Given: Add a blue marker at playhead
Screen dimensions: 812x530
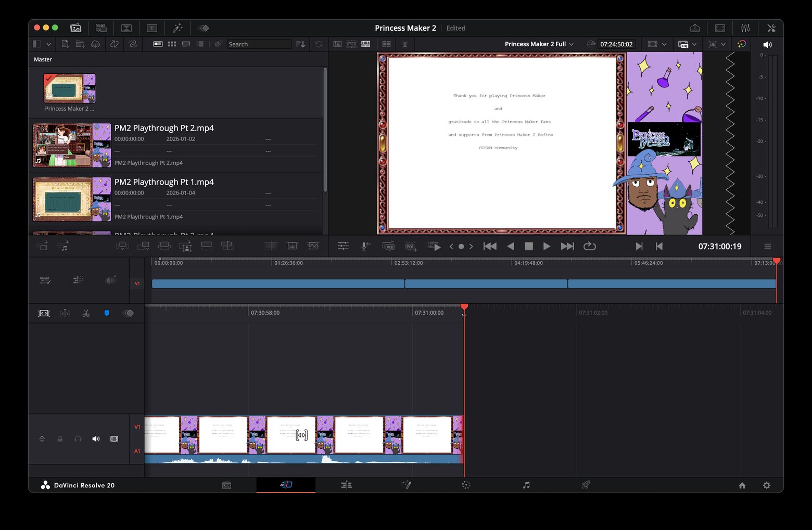Looking at the screenshot, I should tap(107, 313).
